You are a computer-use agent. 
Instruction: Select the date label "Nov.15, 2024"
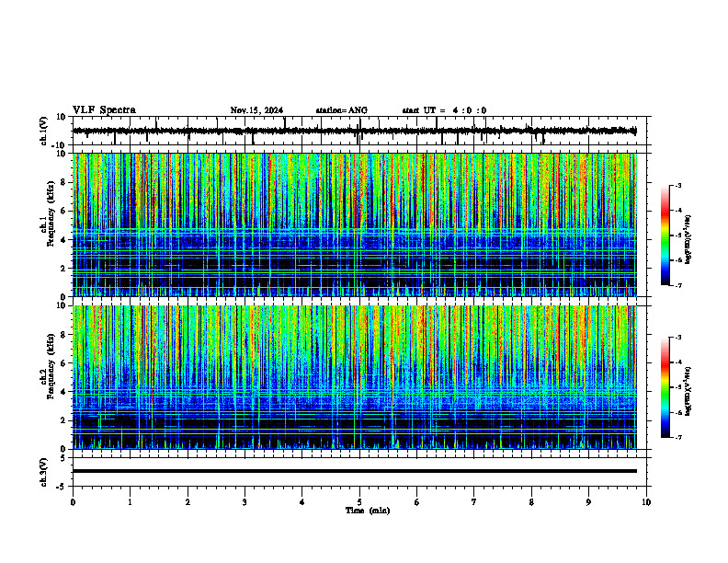[256, 110]
